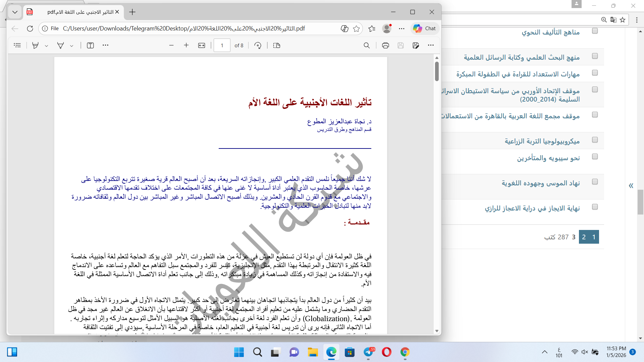Click save as icon in PDF toolbar
Viewport: 644px width, 362px height.
pos(416,45)
